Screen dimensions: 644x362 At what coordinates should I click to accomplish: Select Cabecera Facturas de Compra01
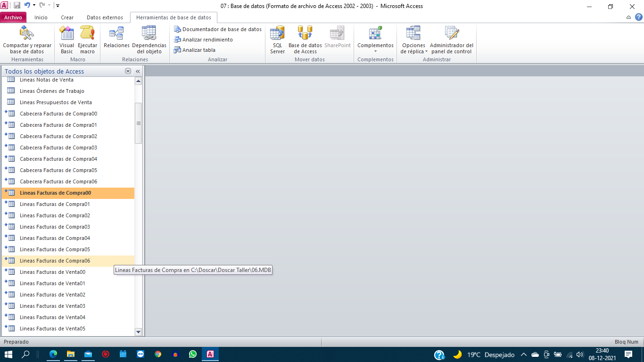[68, 125]
